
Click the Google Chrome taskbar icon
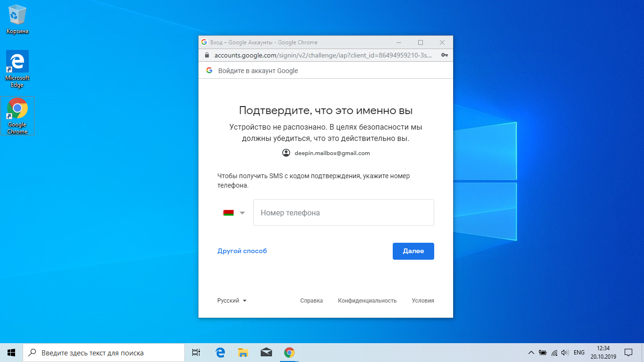pos(289,353)
